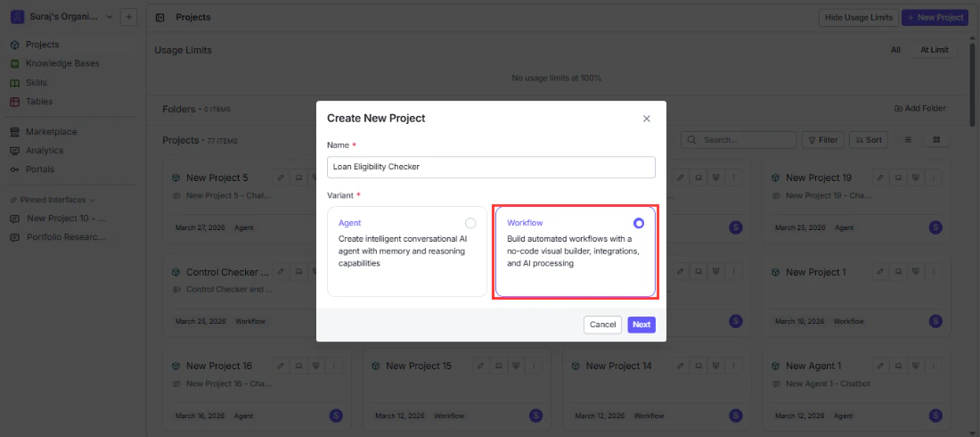Screen dimensions: 980x437
Task: Click edit pencil on Control Checker project
Action: (x=281, y=272)
